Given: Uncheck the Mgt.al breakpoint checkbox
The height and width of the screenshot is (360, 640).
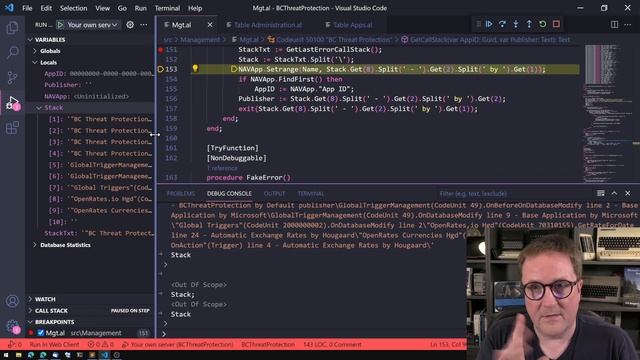Looking at the screenshot, I should click(40, 333).
